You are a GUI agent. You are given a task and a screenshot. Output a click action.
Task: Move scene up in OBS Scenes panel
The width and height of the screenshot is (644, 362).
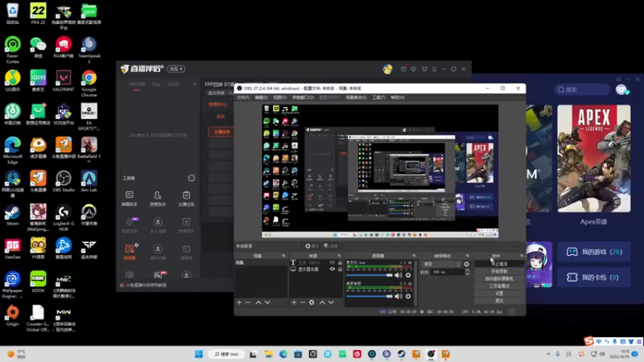click(x=258, y=302)
